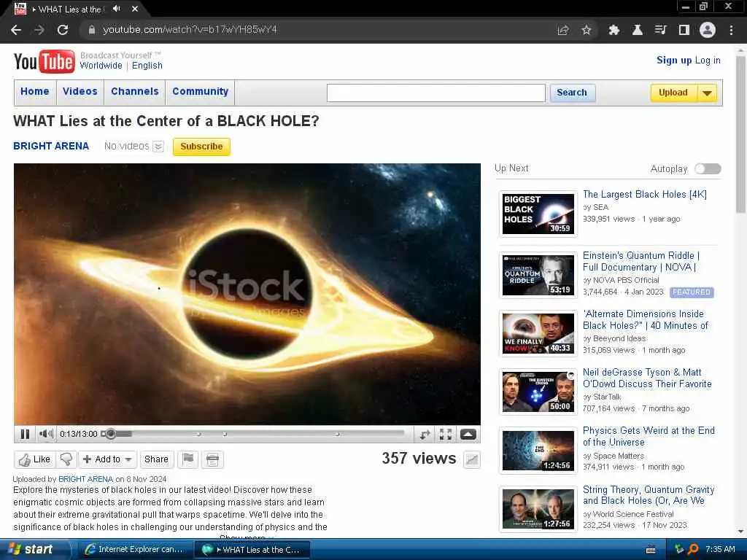Open the Upload dropdown arrow
The image size is (747, 560).
(x=708, y=93)
